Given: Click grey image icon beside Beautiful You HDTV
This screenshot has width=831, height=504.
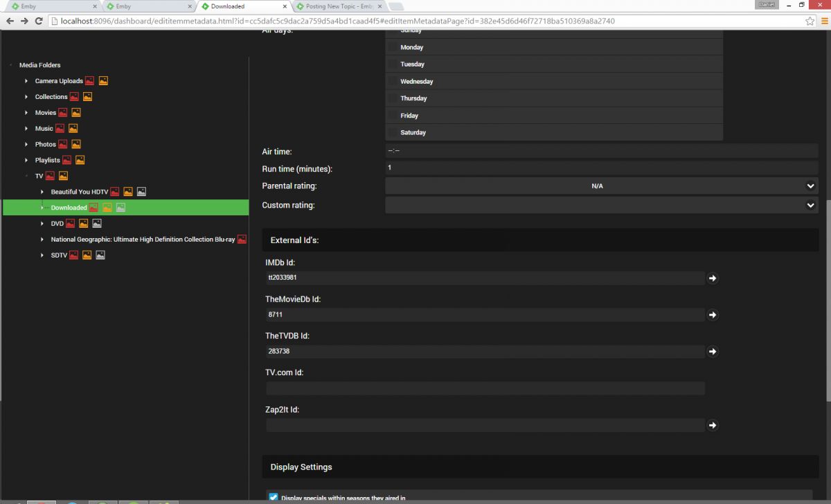Looking at the screenshot, I should (x=141, y=192).
